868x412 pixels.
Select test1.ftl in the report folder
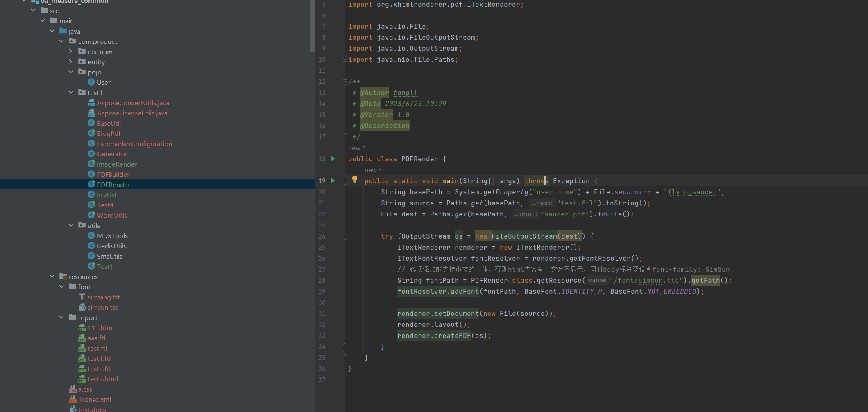[99, 358]
